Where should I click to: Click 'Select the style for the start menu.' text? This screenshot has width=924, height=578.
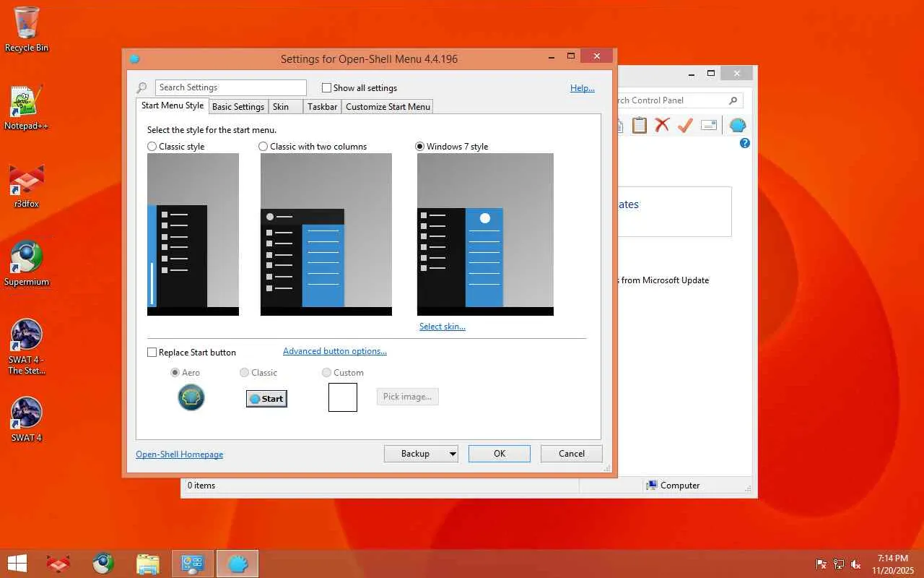pyautogui.click(x=212, y=130)
